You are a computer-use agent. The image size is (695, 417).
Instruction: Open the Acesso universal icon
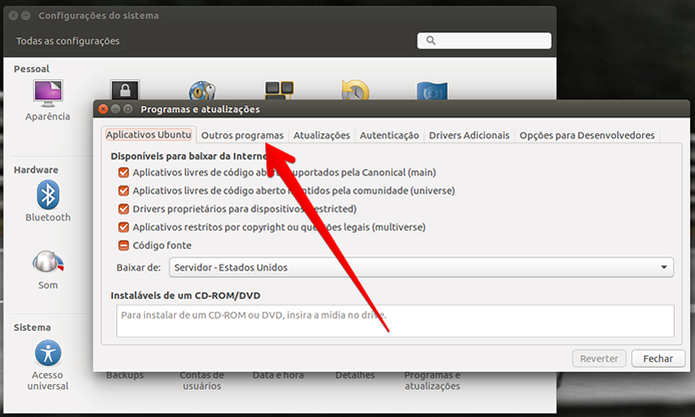[48, 353]
